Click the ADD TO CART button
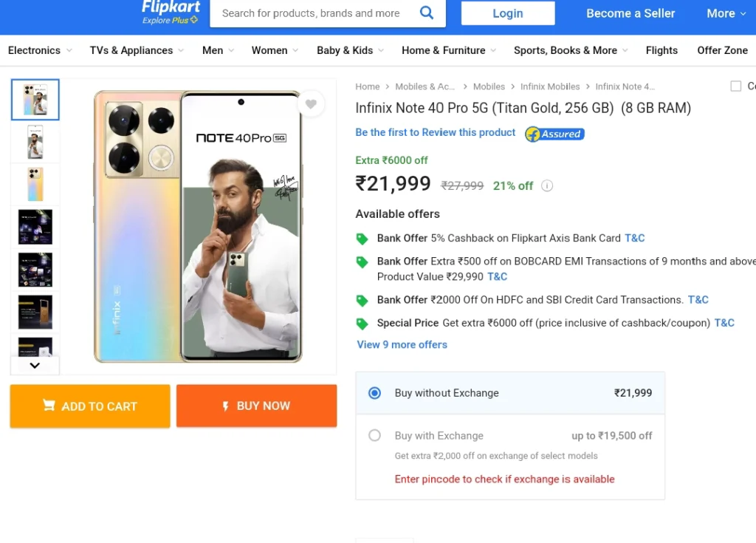756x543 pixels. coord(90,406)
